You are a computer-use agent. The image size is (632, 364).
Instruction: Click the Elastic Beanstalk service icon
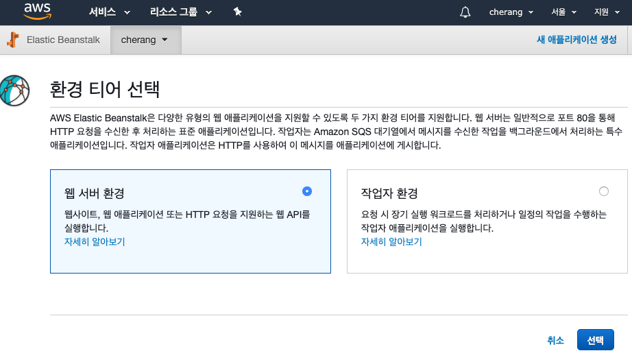point(13,40)
